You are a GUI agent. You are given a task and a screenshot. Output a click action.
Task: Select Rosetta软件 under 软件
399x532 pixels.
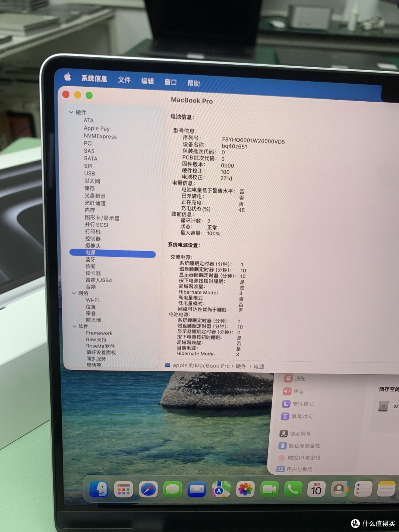[100, 346]
